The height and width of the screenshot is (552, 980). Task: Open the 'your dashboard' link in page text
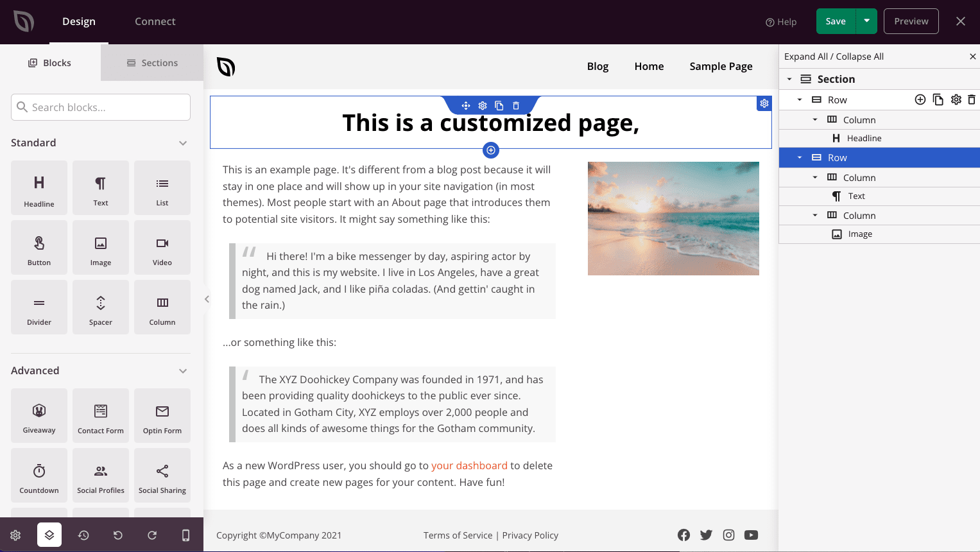469,465
